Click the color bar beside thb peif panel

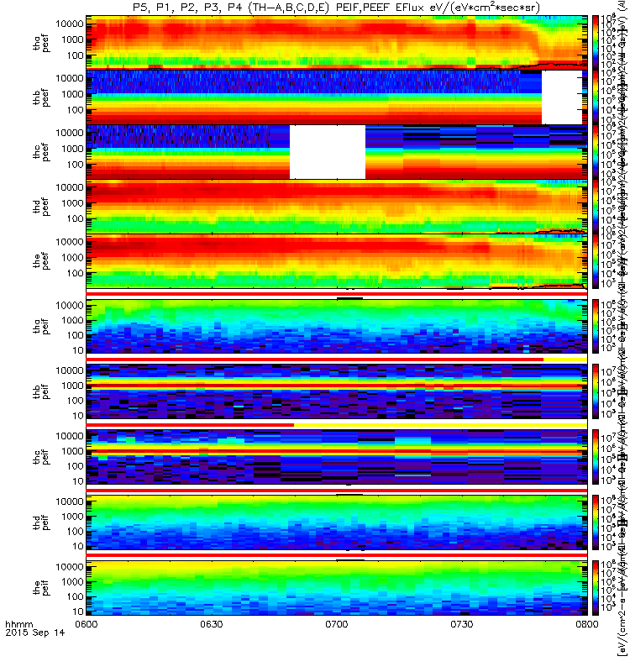click(x=596, y=391)
